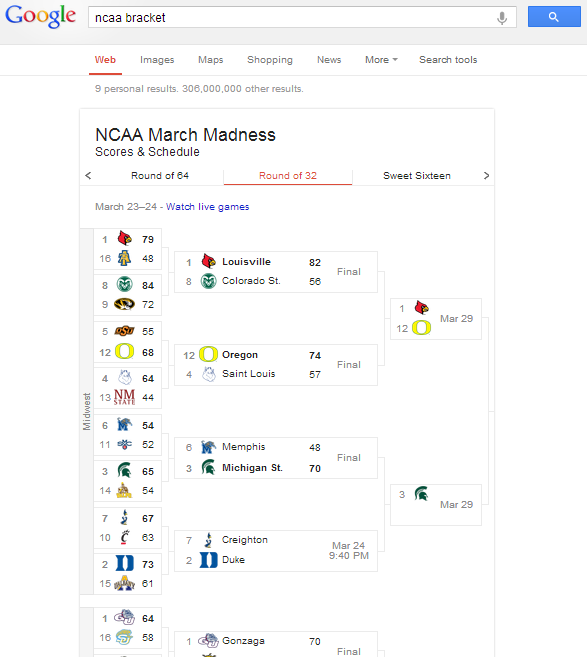Open the Google logo homepage
Image resolution: width=587 pixels, height=657 pixels.
(x=40, y=17)
